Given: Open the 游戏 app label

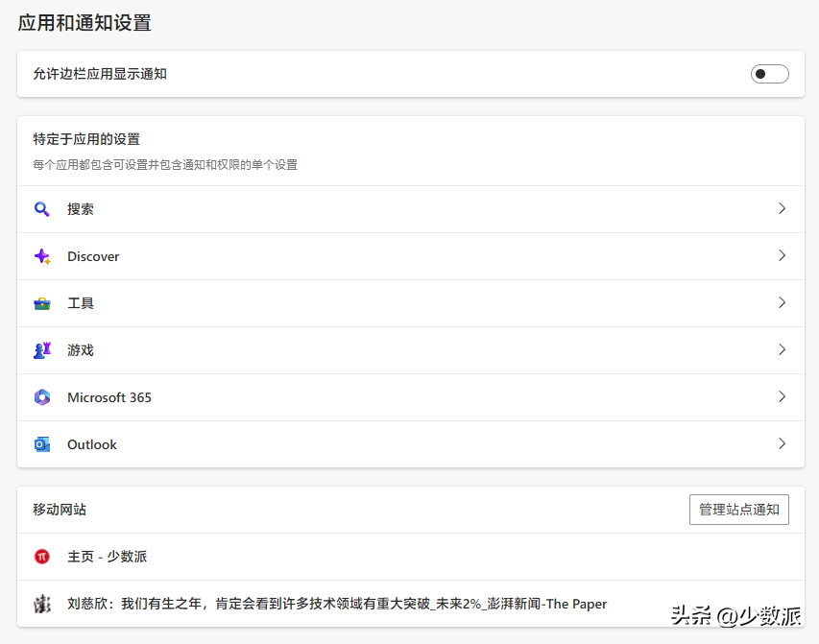Looking at the screenshot, I should pos(81,350).
